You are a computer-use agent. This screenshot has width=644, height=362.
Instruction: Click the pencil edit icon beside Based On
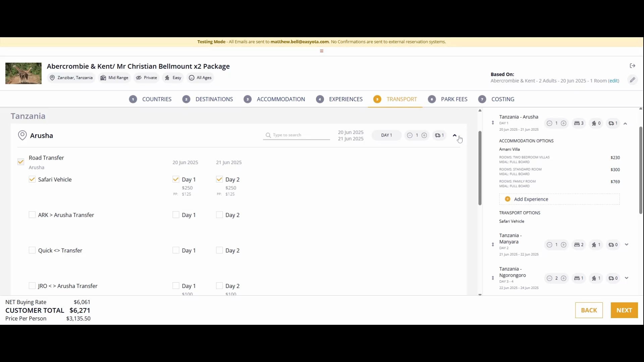pyautogui.click(x=632, y=80)
